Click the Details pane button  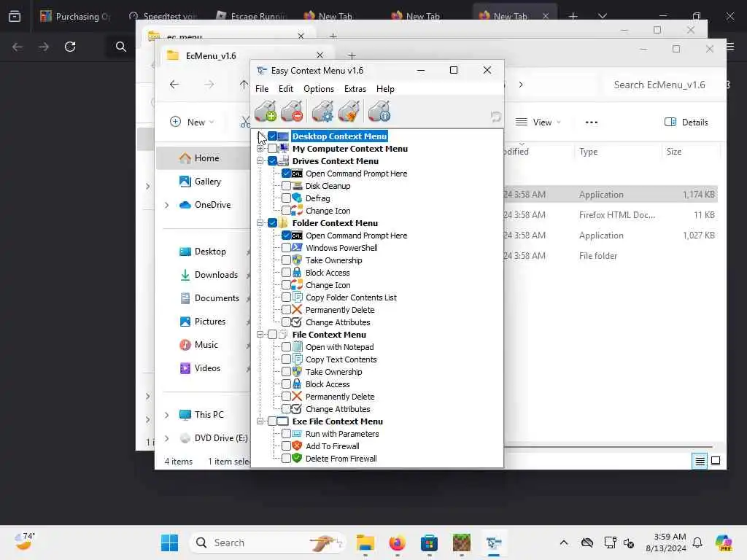686,122
